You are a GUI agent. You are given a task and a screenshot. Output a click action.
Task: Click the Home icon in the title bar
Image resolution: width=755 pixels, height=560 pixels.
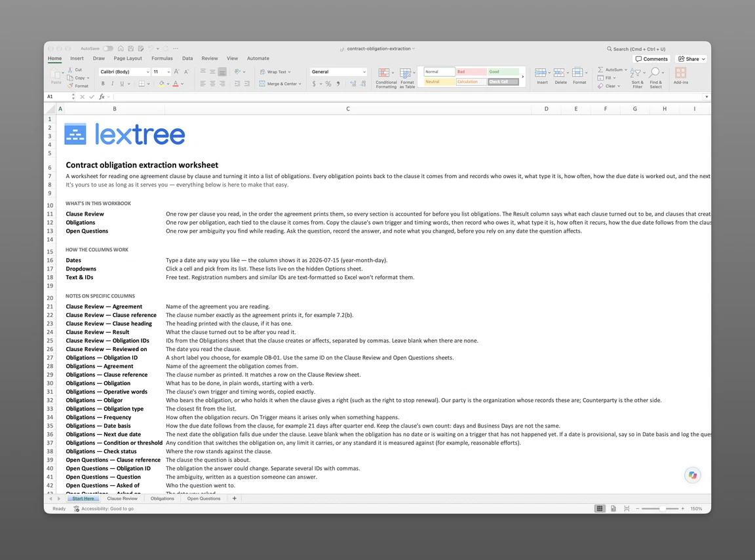pos(121,48)
